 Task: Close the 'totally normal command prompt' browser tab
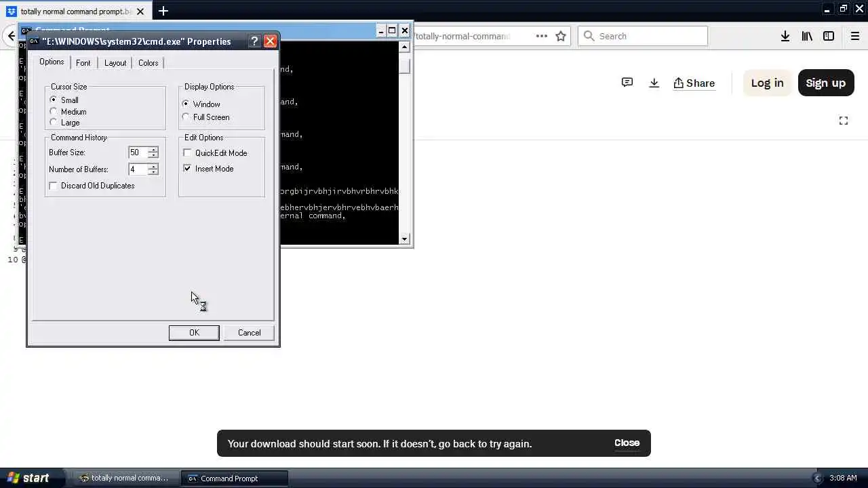[140, 12]
